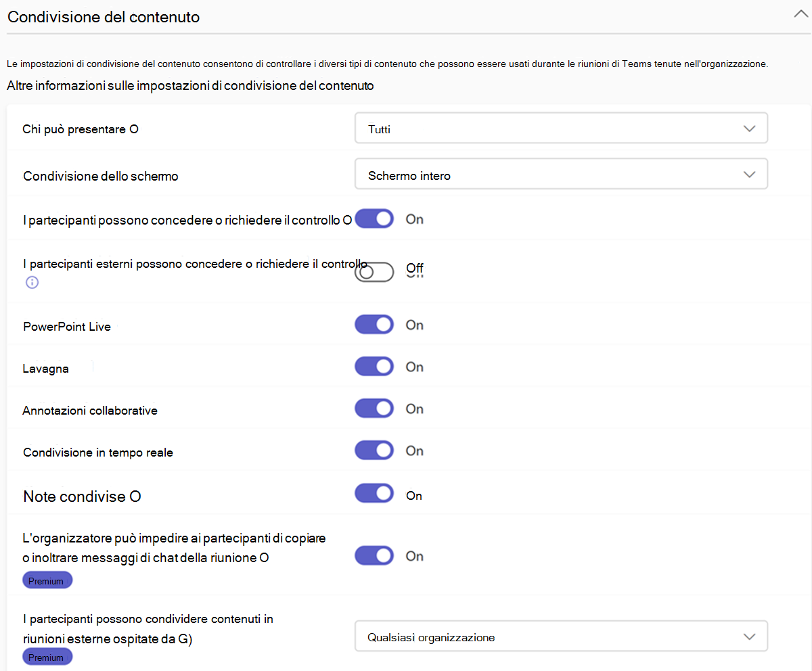Image resolution: width=812 pixels, height=671 pixels.
Task: Turn off the PowerPoint Live toggle
Action: 374,325
